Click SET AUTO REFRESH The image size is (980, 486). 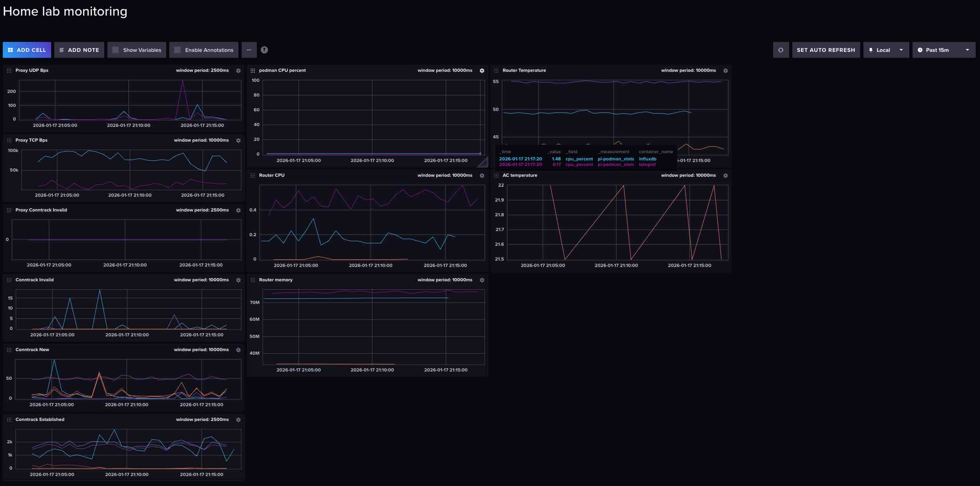825,50
